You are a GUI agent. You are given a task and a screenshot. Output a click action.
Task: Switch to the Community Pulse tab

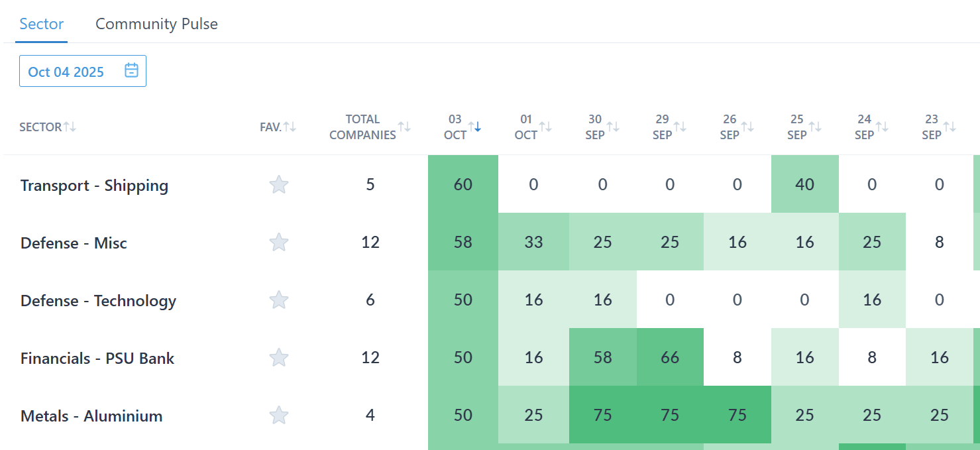(x=156, y=24)
